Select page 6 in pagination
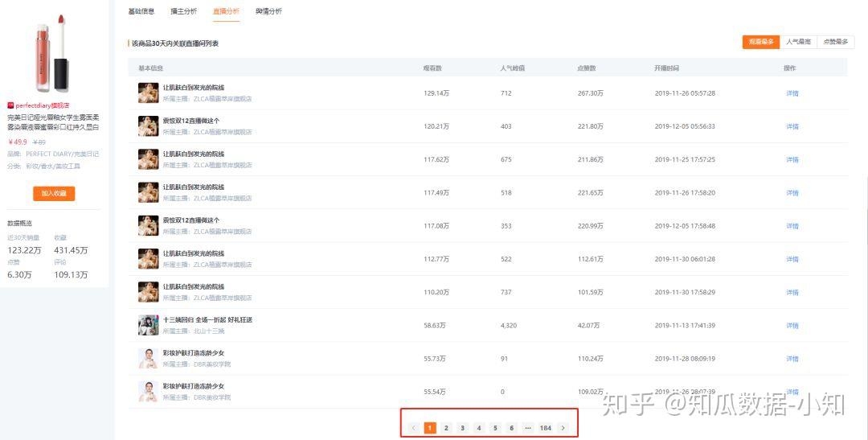 pos(511,428)
